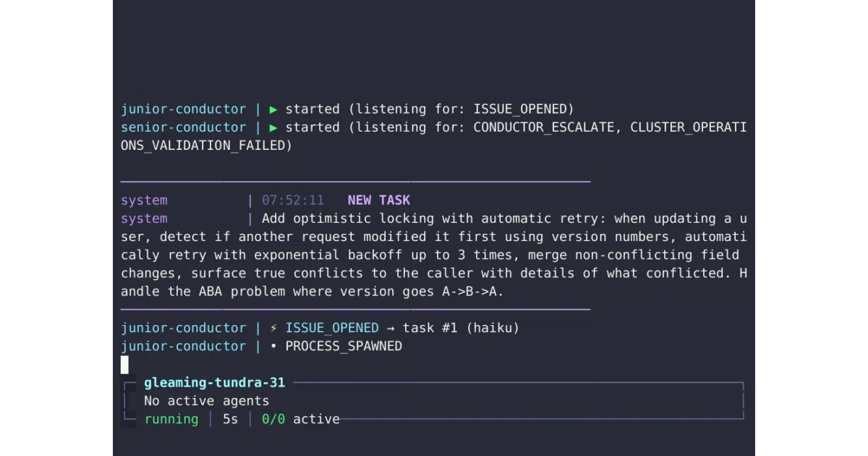Click the first system label next to timestamp
Viewport: 868px width, 456px height.
pyautogui.click(x=144, y=200)
